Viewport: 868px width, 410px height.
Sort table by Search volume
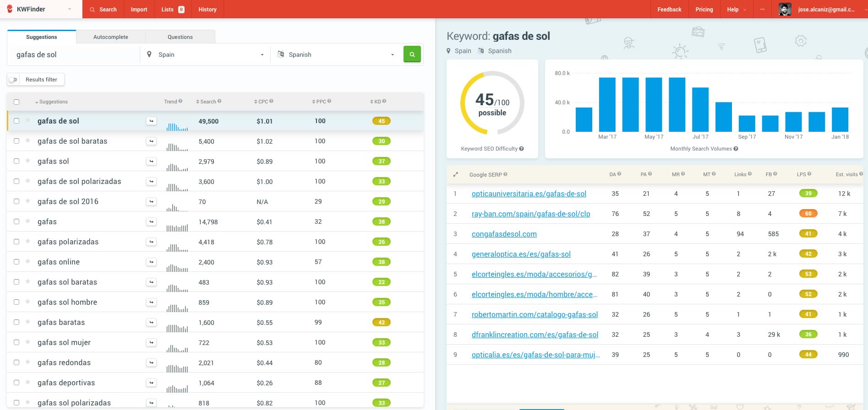[206, 102]
